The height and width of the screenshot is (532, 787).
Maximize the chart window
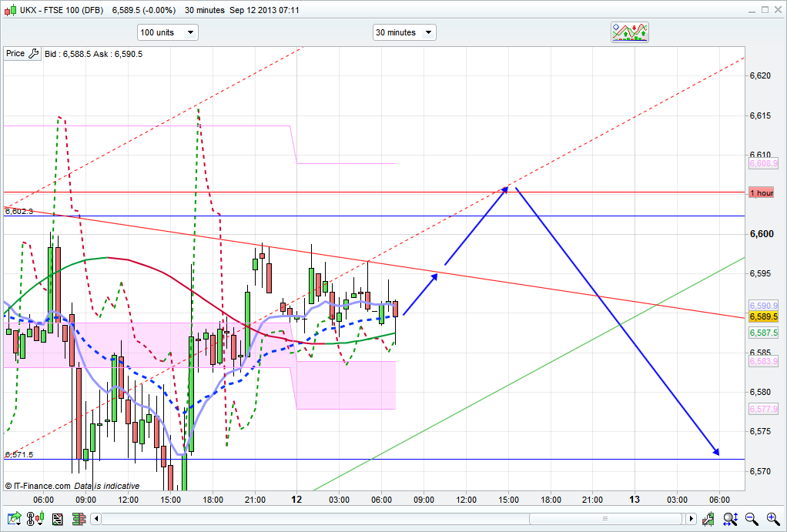765,9
